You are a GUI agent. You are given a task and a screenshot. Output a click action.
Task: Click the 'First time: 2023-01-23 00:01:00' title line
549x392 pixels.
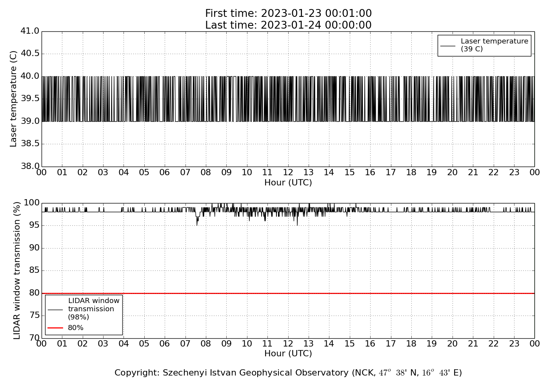(x=288, y=14)
